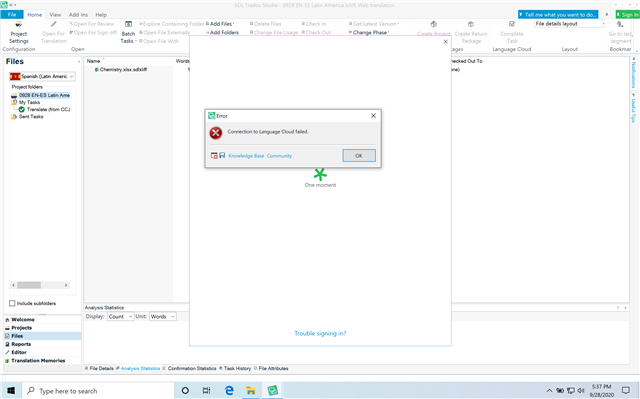Screen dimensions: 640x399
Task: Switch to the Home ribbon tab
Action: [x=34, y=15]
